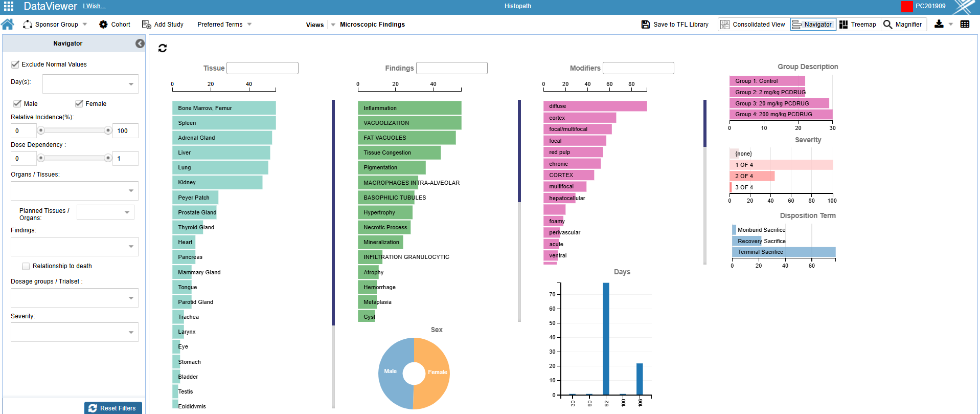Switch to Treemap view
980x414 pixels.
coord(858,25)
